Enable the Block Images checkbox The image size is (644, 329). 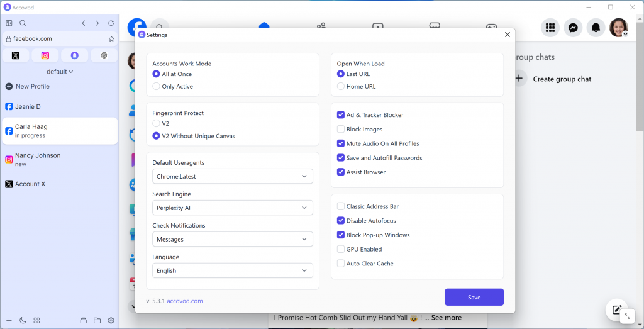coord(341,130)
